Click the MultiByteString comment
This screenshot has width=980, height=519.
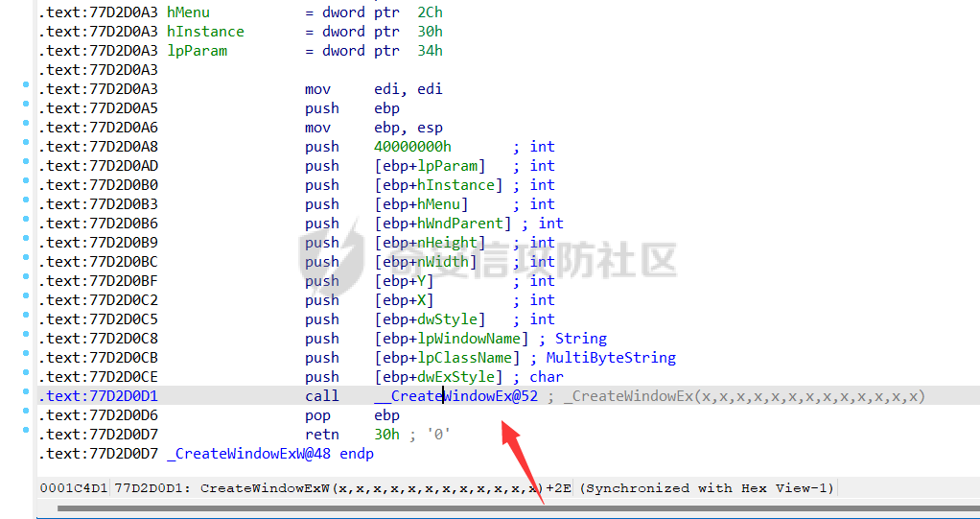pyautogui.click(x=611, y=358)
